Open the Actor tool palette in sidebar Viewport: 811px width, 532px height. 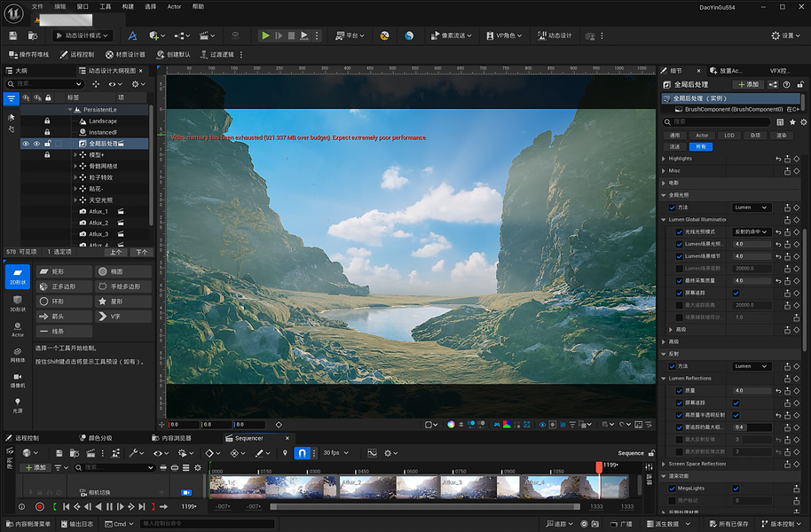[x=18, y=329]
